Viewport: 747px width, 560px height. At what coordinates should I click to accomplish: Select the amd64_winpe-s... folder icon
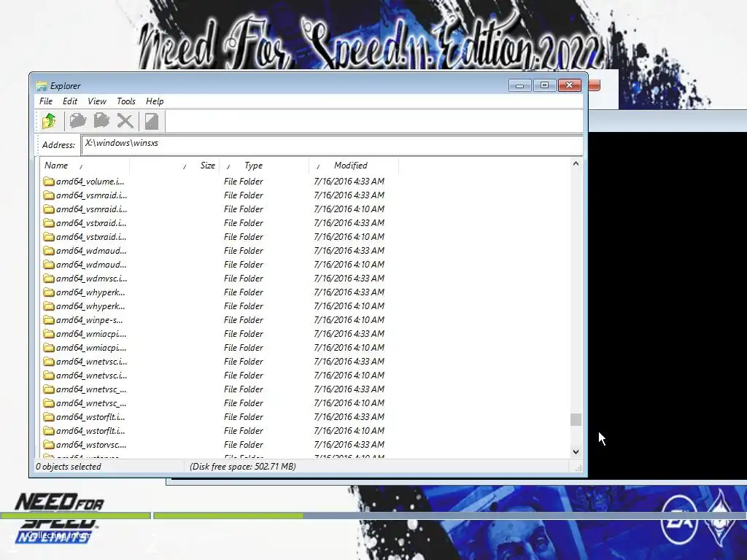49,320
